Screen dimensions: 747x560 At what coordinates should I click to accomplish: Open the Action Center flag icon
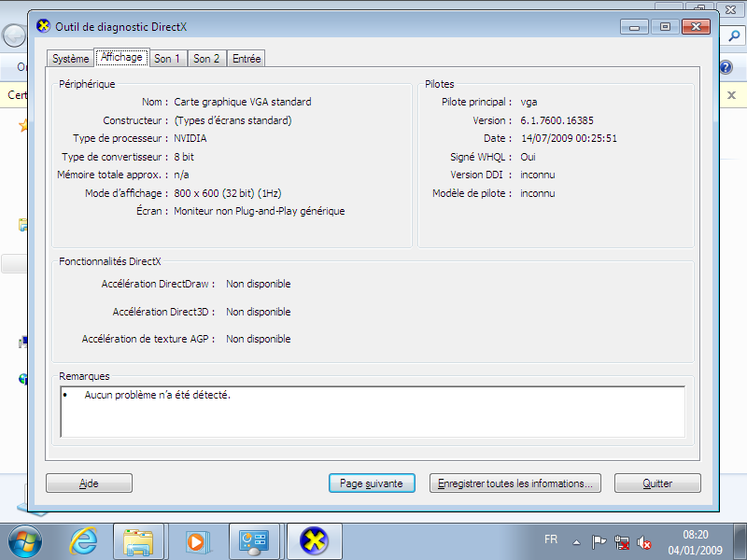pyautogui.click(x=599, y=541)
